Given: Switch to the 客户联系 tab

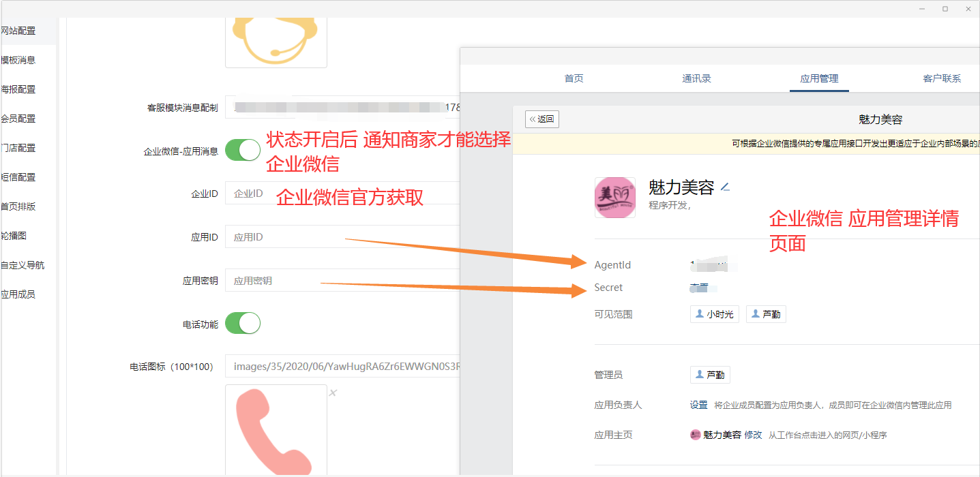Looking at the screenshot, I should tap(942, 78).
